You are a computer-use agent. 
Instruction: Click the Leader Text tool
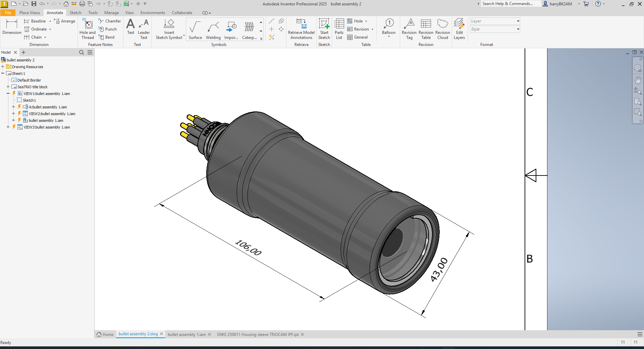click(x=144, y=29)
